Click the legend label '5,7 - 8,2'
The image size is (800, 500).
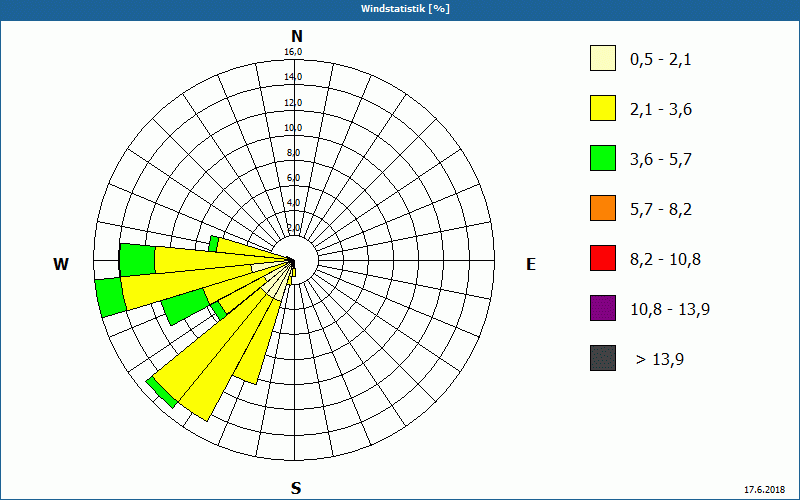coord(661,210)
